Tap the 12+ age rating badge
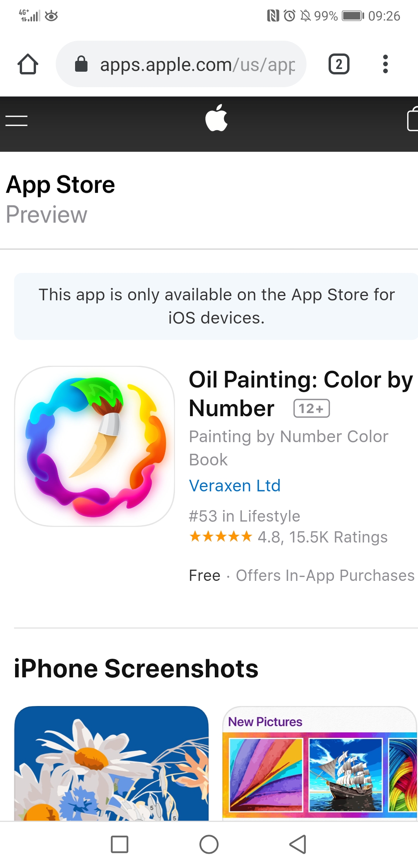 point(312,408)
